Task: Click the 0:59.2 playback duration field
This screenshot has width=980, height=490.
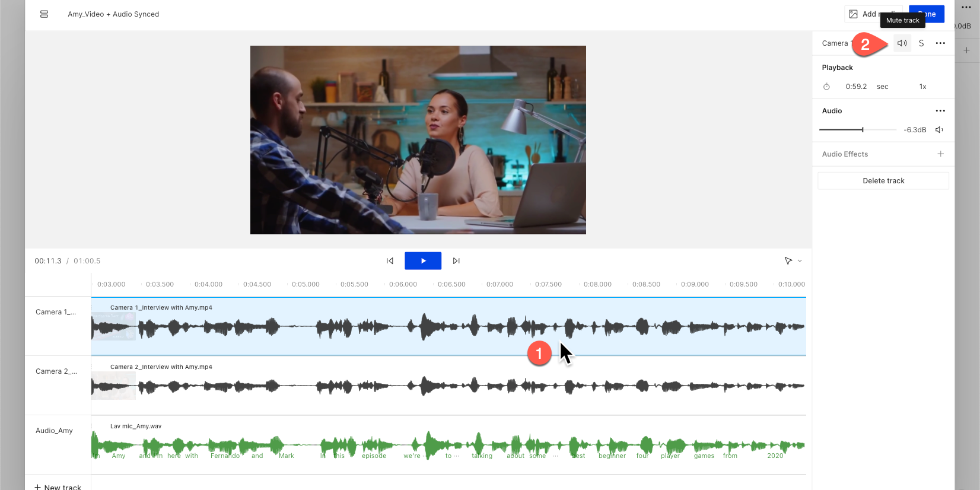Action: (x=856, y=87)
